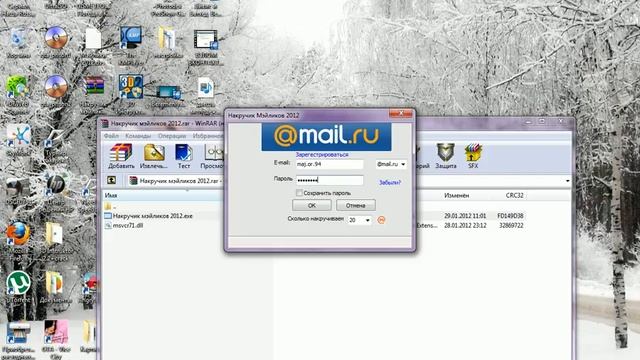This screenshot has height=360, width=640.
Task: Click the Отмена button in the dialog
Action: point(356,205)
